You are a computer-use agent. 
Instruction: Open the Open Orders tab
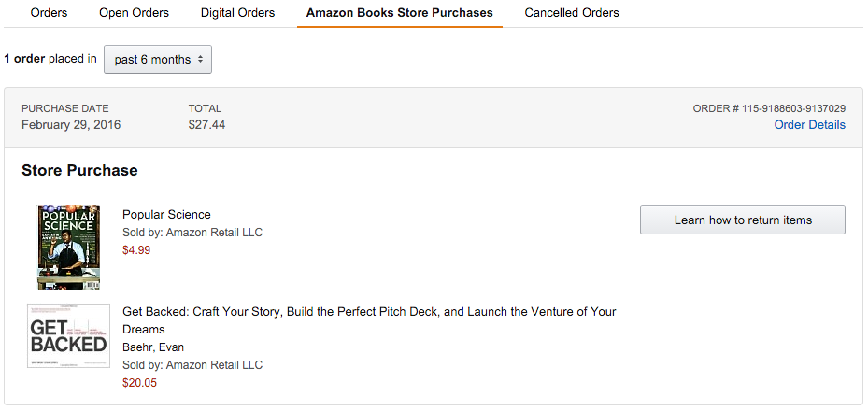[x=134, y=13]
